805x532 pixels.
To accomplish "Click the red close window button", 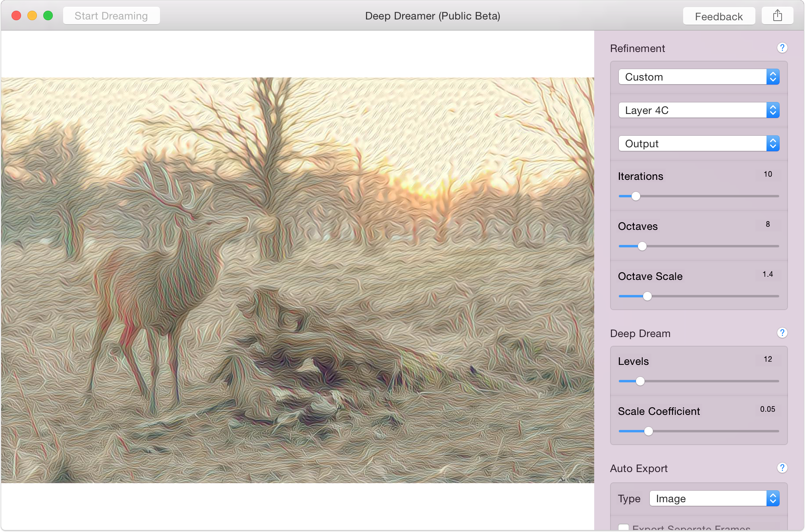I will coord(16,16).
